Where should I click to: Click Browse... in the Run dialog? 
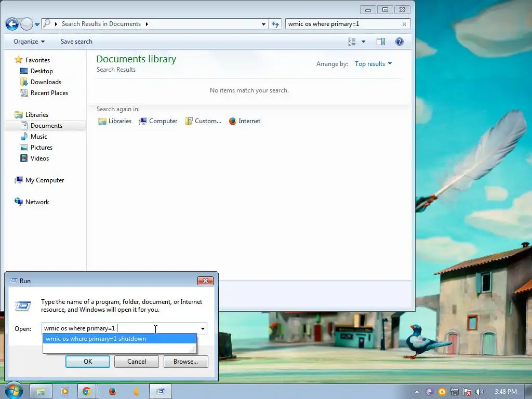click(x=185, y=362)
